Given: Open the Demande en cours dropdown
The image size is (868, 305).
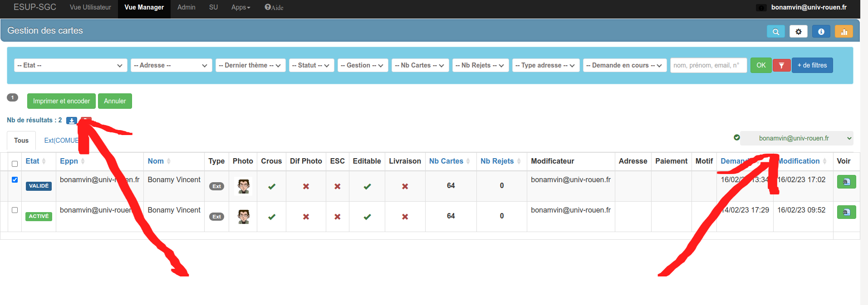Looking at the screenshot, I should (x=624, y=65).
